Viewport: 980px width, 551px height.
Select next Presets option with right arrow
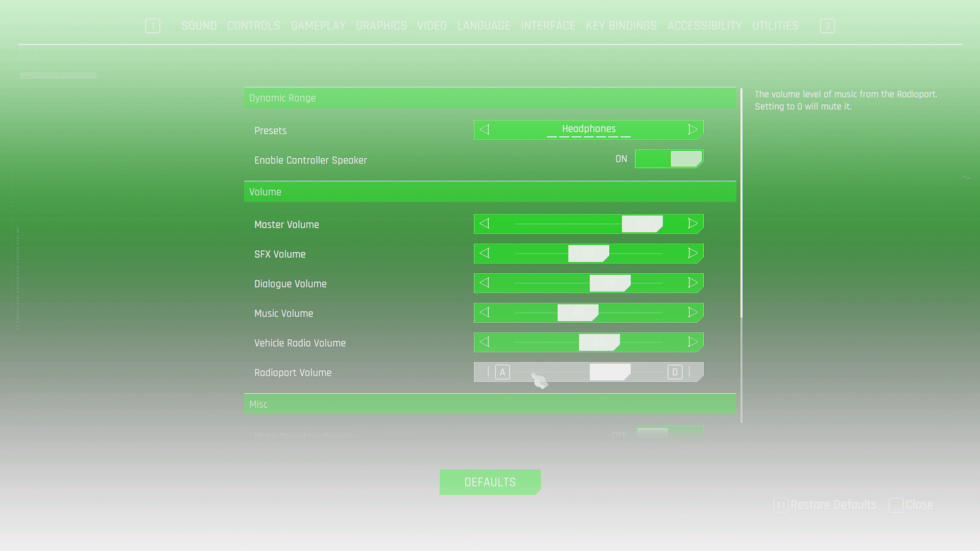coord(692,130)
